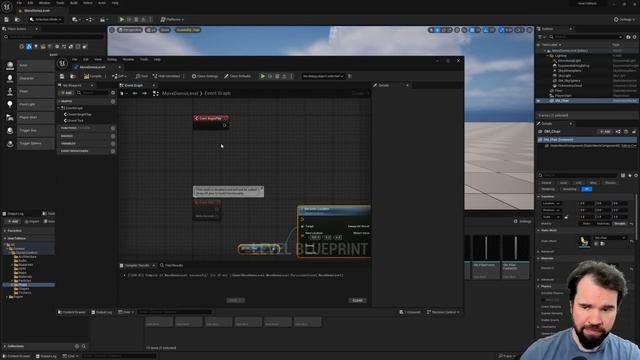Open Class Settings in blueprint toolbar

click(205, 76)
